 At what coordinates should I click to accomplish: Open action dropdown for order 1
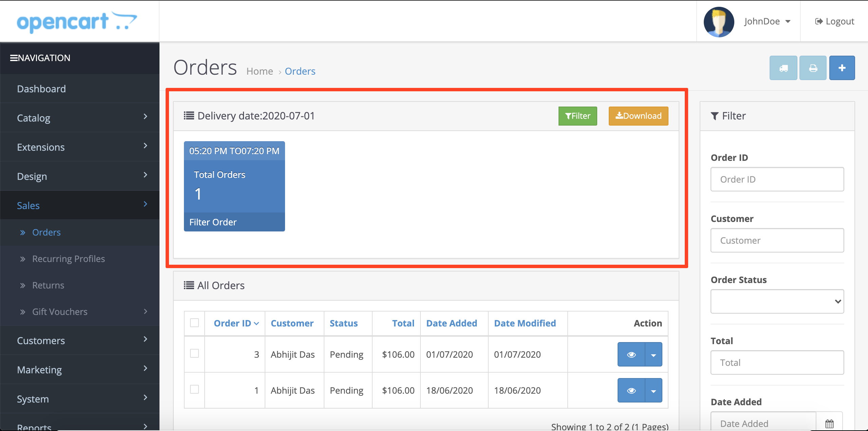click(x=654, y=391)
